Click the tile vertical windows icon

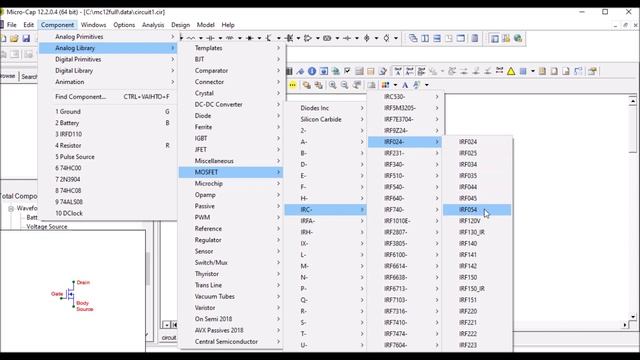[425, 38]
